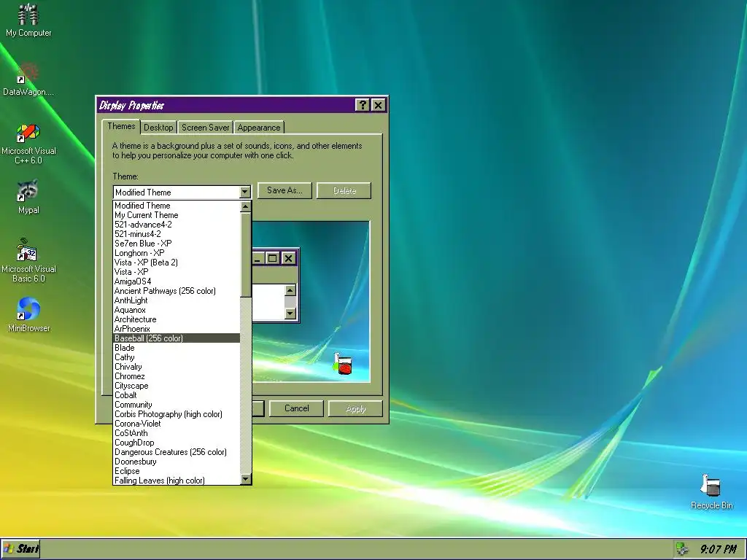747x560 pixels.
Task: Click the theme list scrollbar thumb
Action: [x=246, y=254]
